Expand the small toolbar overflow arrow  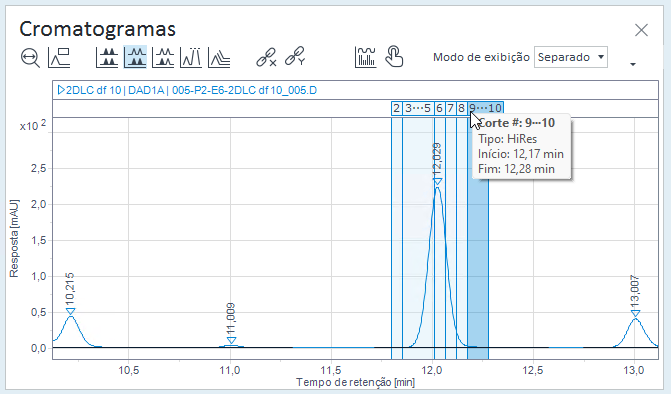click(633, 64)
